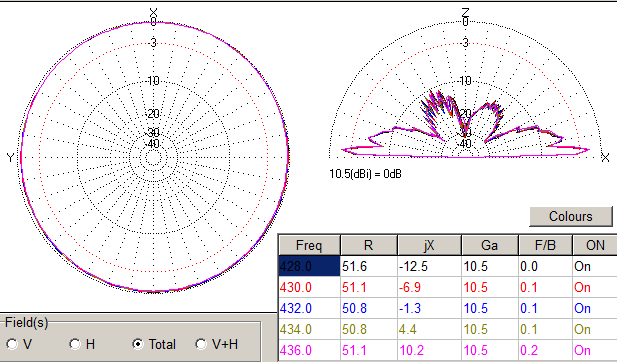Click the F/B value in the 430.0 row

[545, 287]
